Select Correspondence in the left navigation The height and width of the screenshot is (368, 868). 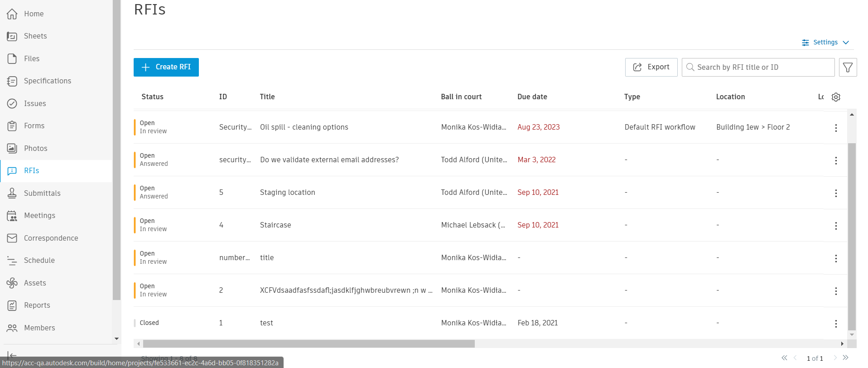point(51,238)
